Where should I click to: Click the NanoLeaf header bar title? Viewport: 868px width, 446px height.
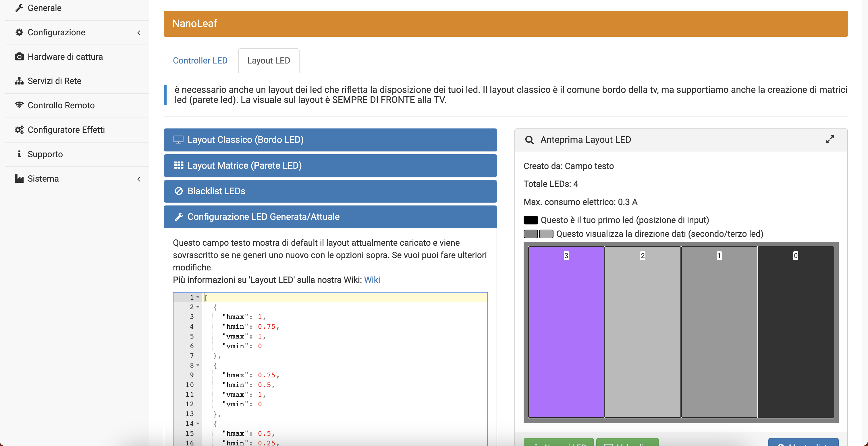pos(195,24)
